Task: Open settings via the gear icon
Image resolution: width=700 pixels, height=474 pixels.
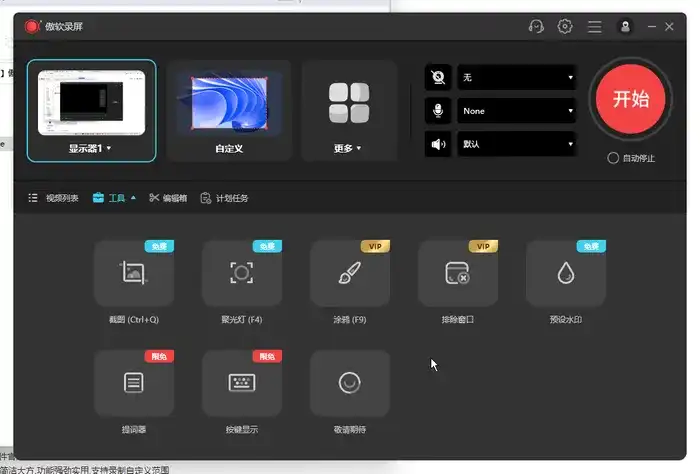Action: pyautogui.click(x=565, y=27)
